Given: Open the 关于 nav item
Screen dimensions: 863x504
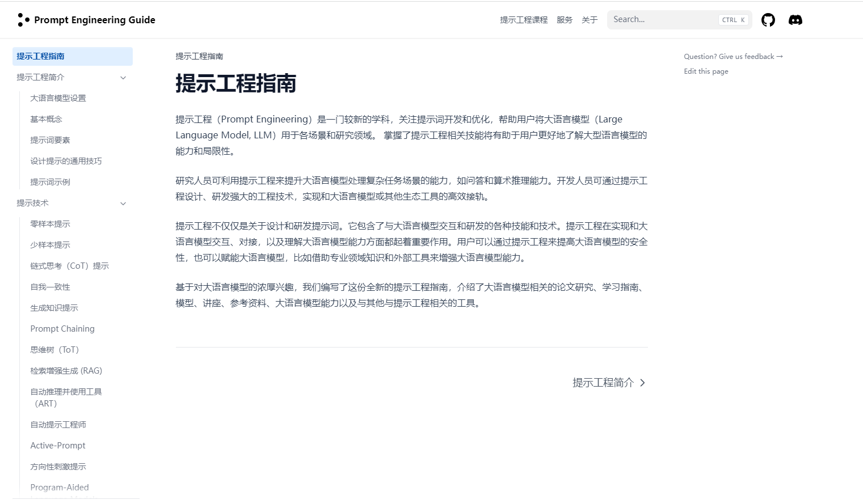Looking at the screenshot, I should click(x=590, y=20).
